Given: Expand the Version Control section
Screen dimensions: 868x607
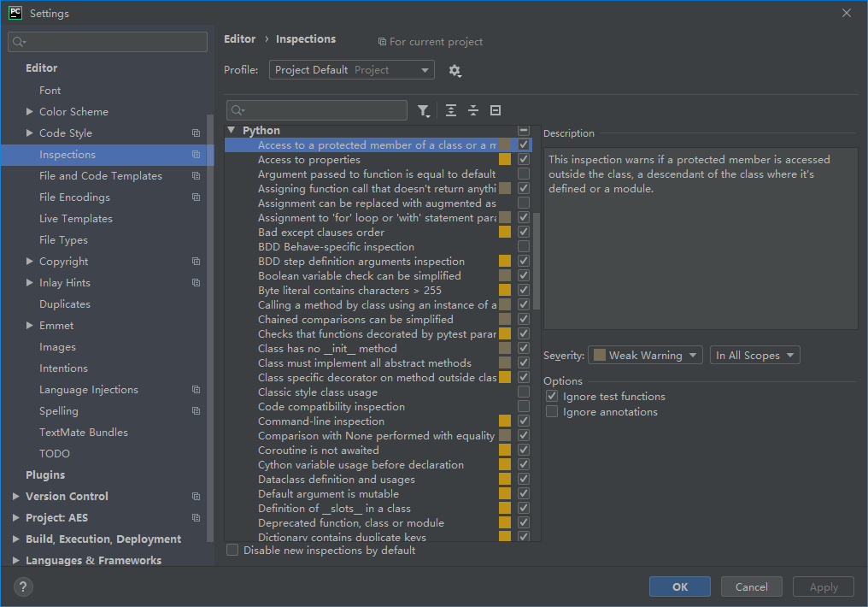Looking at the screenshot, I should 16,496.
